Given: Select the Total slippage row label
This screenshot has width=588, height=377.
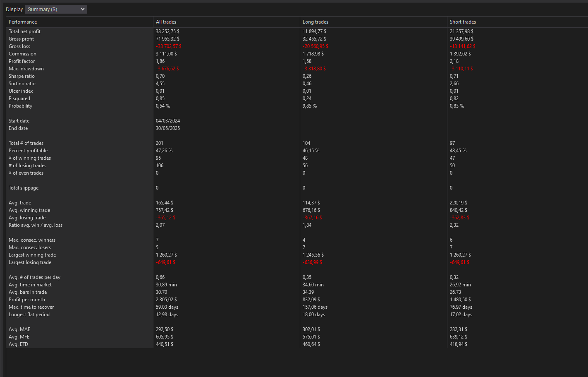Looking at the screenshot, I should click(24, 188).
